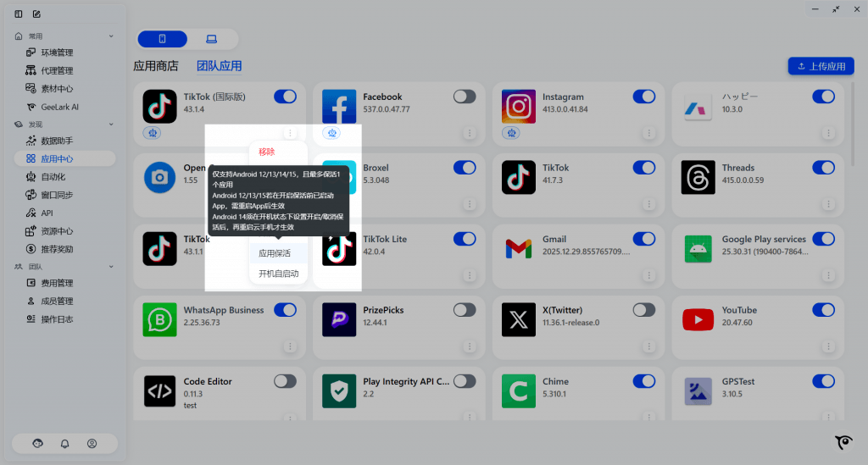The image size is (868, 465).
Task: Collapse the 发现 sidebar section
Action: tap(111, 125)
